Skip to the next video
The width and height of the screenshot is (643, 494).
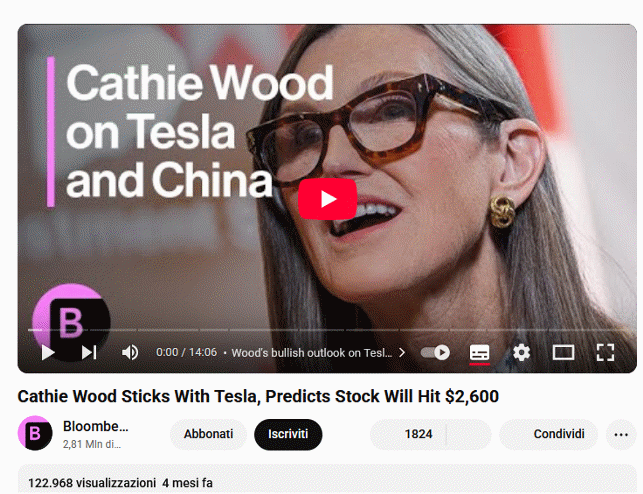[x=89, y=353]
